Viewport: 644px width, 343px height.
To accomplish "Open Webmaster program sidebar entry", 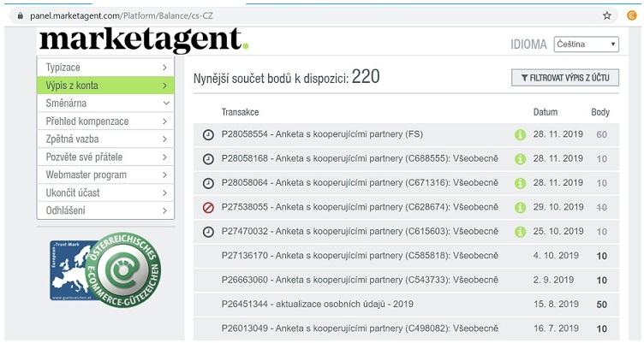I will coord(105,174).
